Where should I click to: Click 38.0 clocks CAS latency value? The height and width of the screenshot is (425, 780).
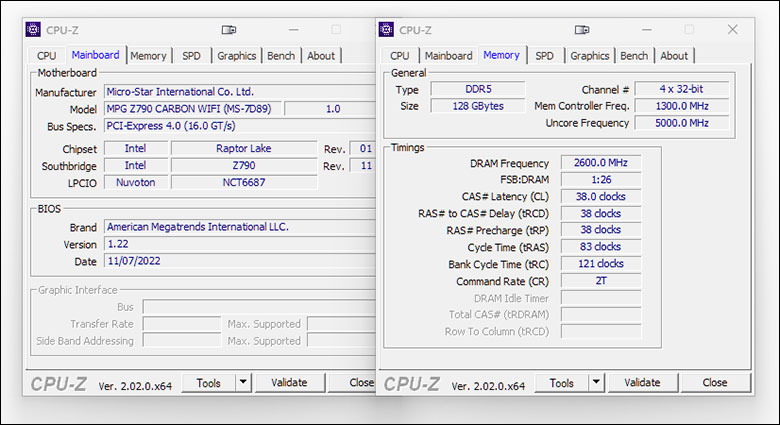[x=601, y=197]
